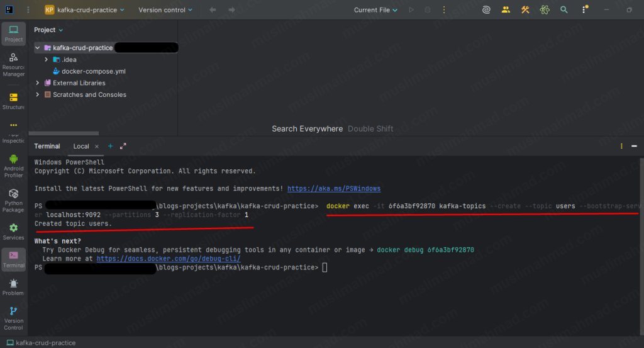
Task: Expand External Libraries node
Action: [x=37, y=83]
